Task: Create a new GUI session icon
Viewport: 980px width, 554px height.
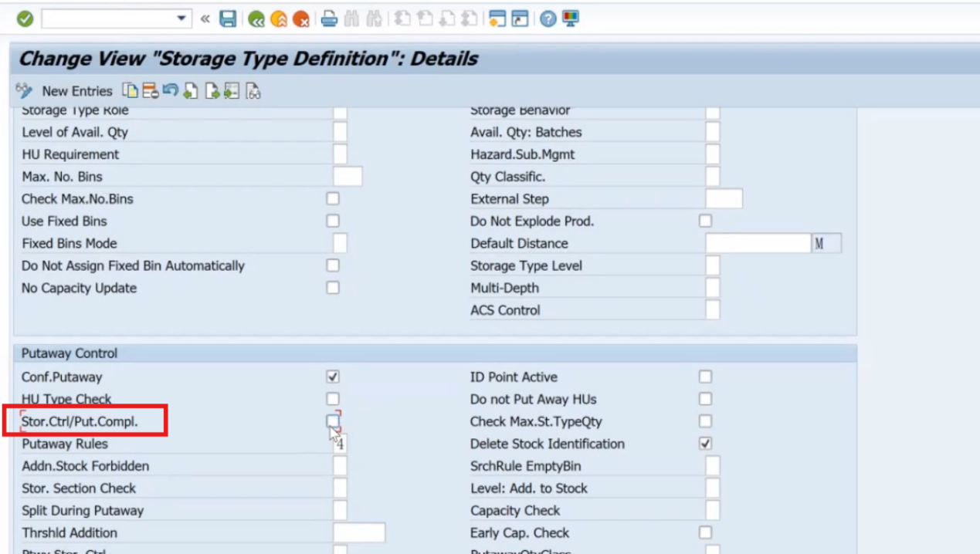Action: coord(497,19)
